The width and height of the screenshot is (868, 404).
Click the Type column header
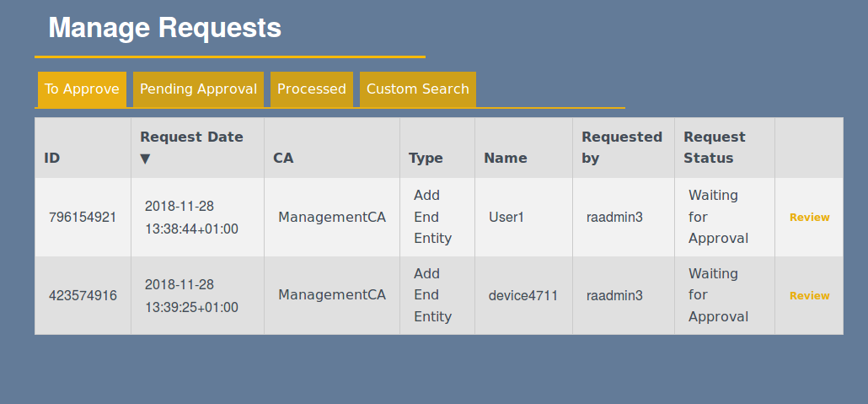point(426,158)
